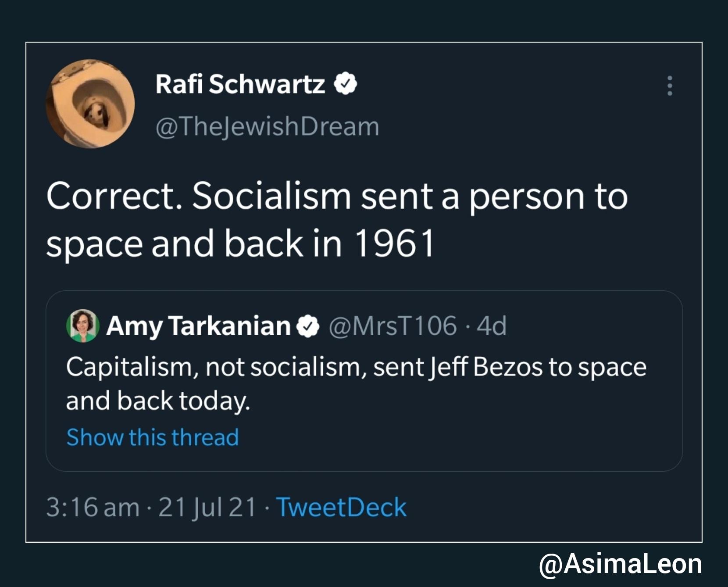Image resolution: width=728 pixels, height=587 pixels.
Task: Click the Show this thread link
Action: pos(152,437)
